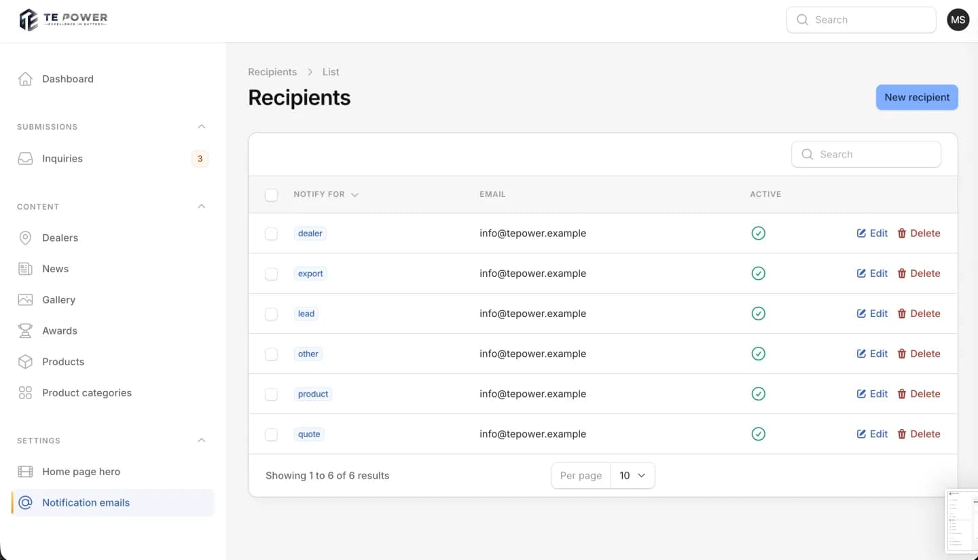Focus the global search field in the top bar

click(861, 20)
